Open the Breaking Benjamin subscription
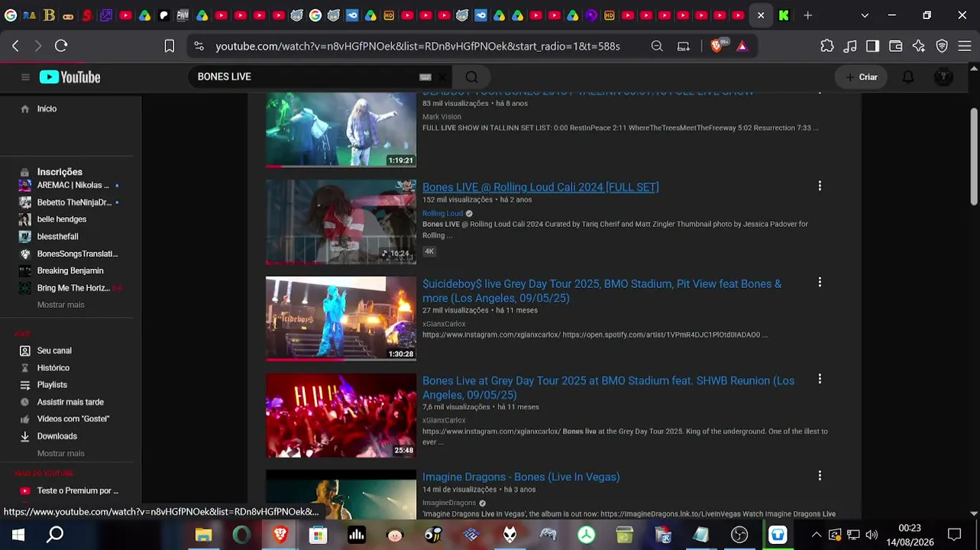Viewport: 980px width, 550px height. click(70, 271)
